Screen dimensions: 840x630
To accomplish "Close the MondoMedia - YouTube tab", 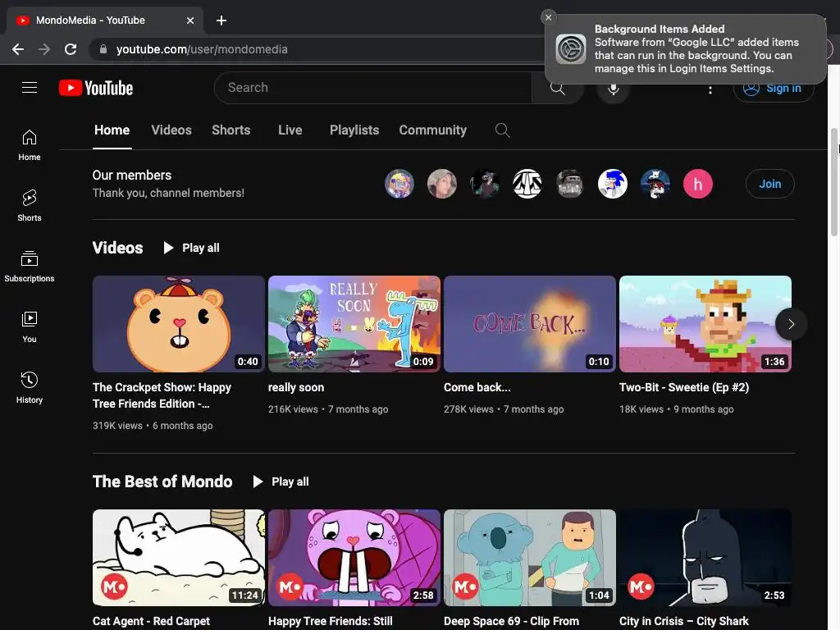I will [190, 21].
